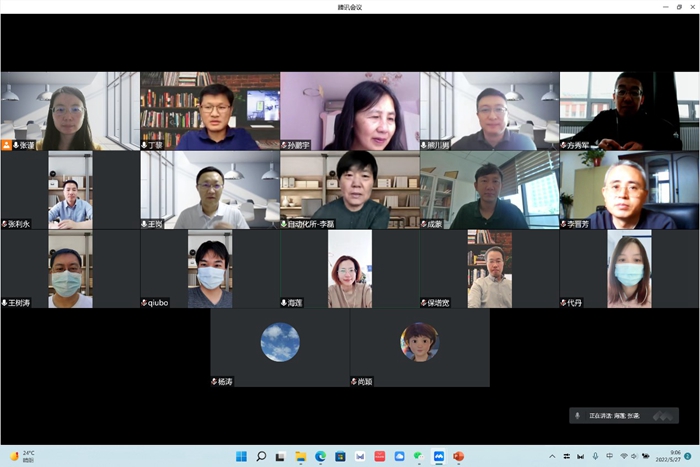This screenshot has width=700, height=467.
Task: Open the Wi-Fi network tray icon
Action: tap(624, 456)
